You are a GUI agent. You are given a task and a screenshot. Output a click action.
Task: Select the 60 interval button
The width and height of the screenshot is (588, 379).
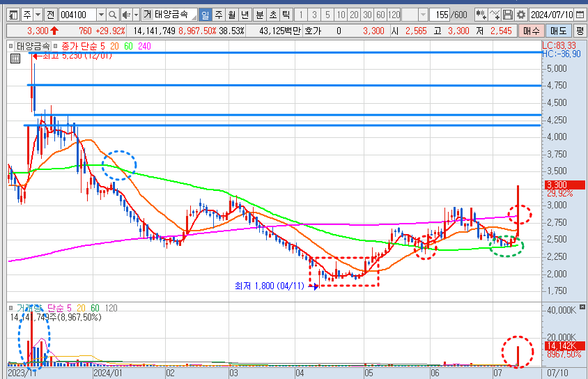click(380, 15)
